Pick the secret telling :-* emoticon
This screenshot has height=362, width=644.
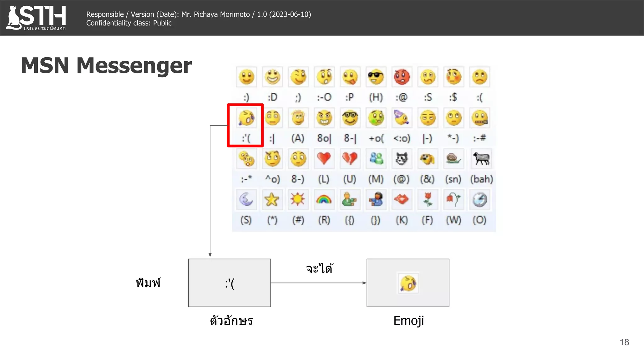pos(247,159)
